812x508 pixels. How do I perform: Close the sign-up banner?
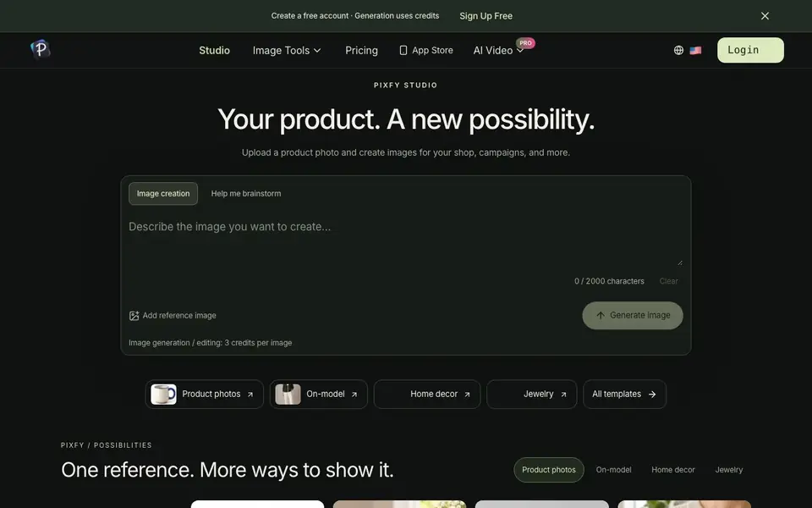pos(765,16)
